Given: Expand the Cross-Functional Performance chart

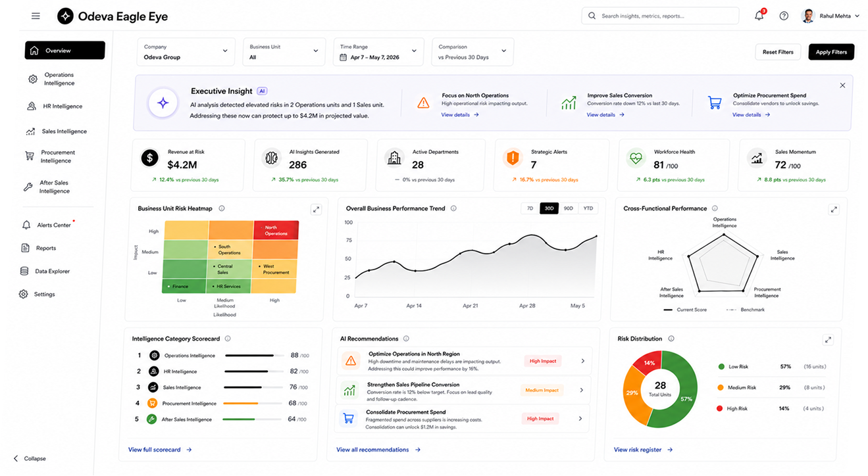Looking at the screenshot, I should (x=834, y=209).
